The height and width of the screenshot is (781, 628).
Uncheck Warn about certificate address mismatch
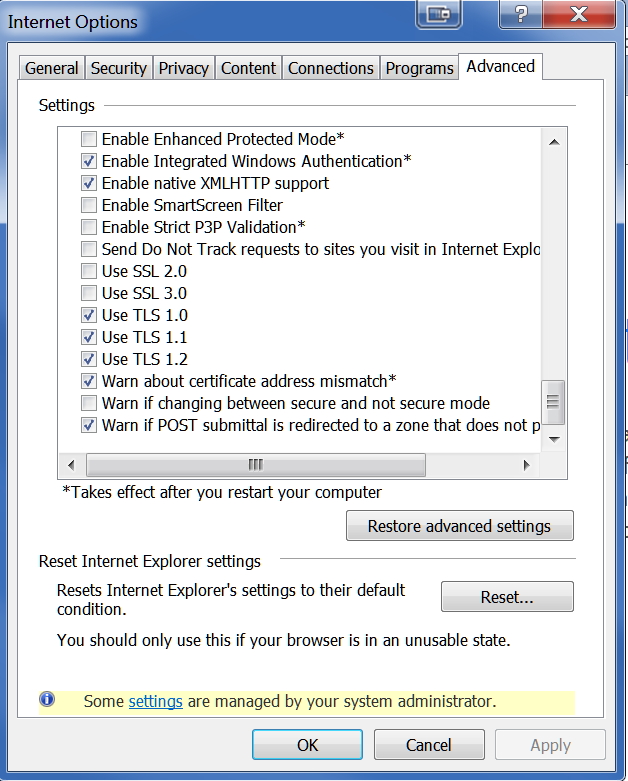pos(89,381)
